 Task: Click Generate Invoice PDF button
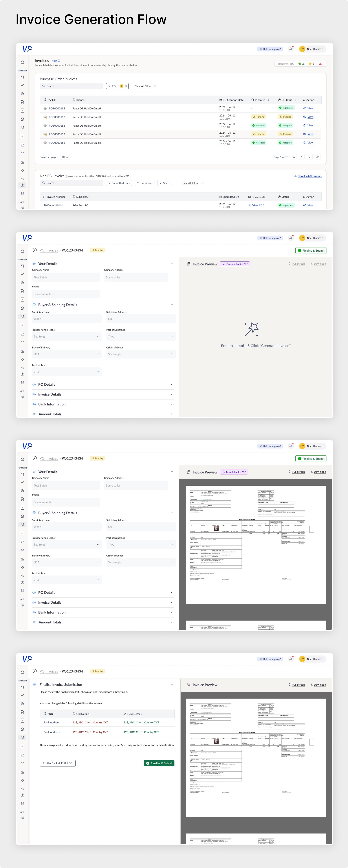(x=235, y=264)
